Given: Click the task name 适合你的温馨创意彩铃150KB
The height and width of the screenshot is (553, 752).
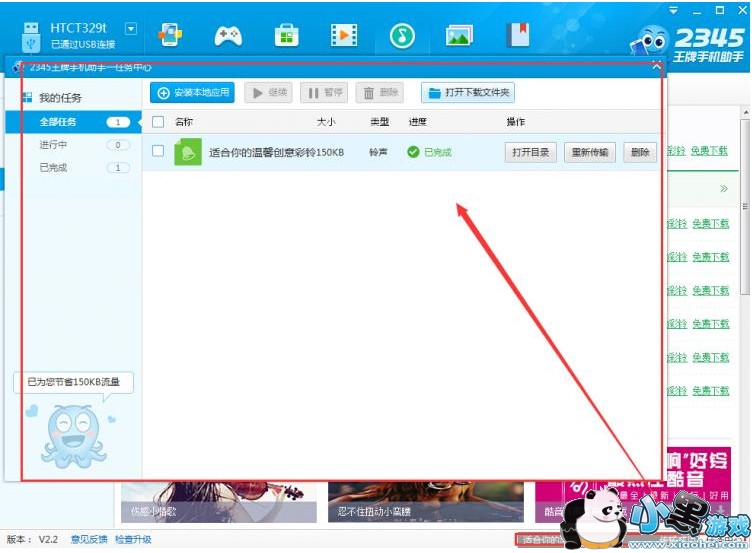Looking at the screenshot, I should [x=276, y=153].
